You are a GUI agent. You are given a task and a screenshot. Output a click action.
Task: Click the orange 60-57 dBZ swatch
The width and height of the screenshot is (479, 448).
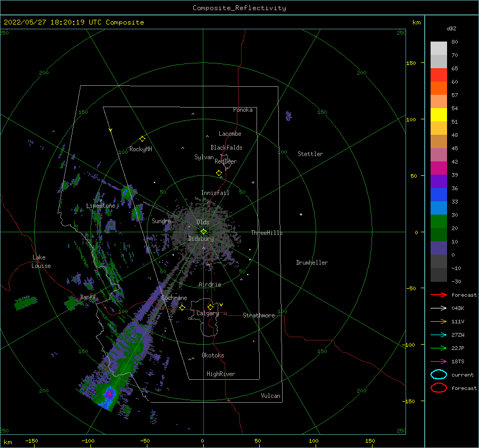(x=439, y=88)
